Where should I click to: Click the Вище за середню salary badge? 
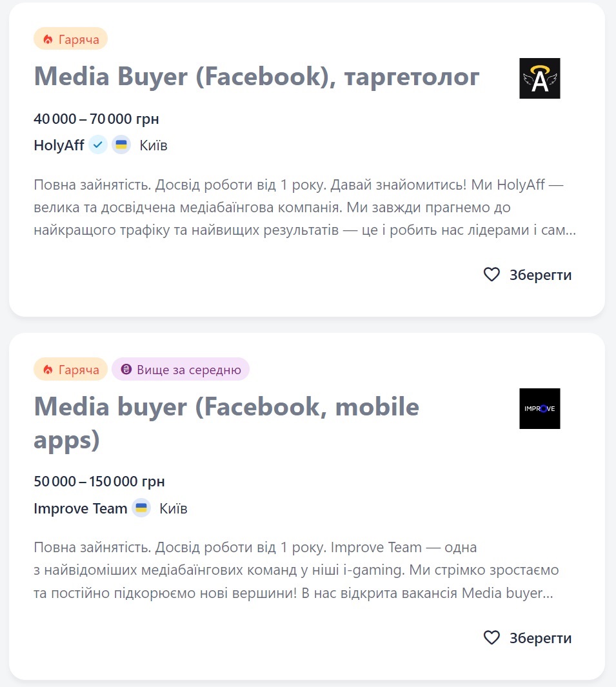pos(181,370)
